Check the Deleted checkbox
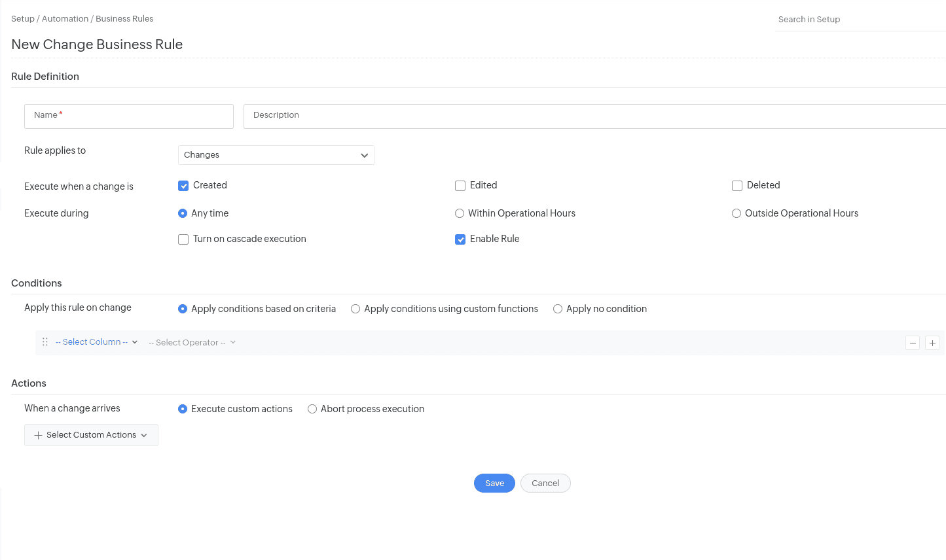Image resolution: width=946 pixels, height=560 pixels. 737,186
